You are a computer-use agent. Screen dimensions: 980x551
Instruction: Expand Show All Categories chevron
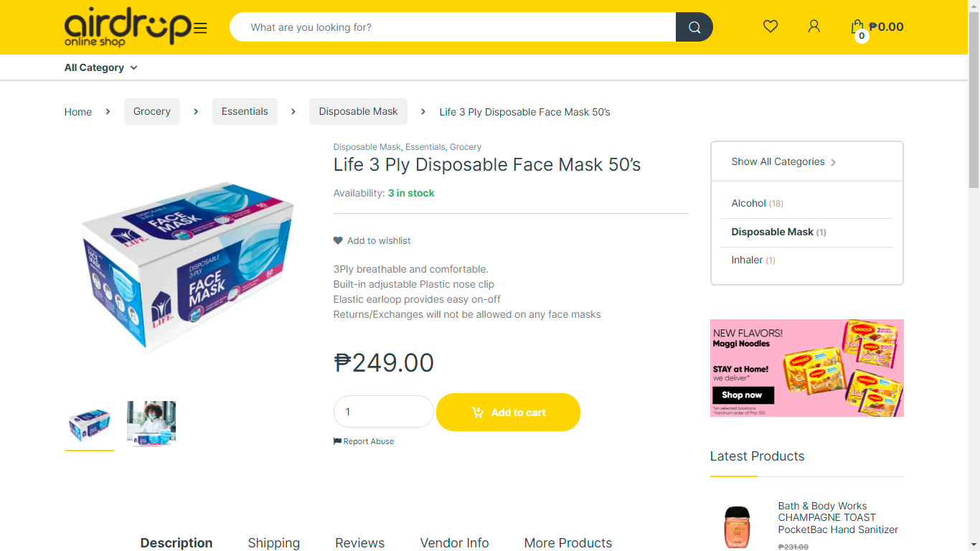click(833, 162)
